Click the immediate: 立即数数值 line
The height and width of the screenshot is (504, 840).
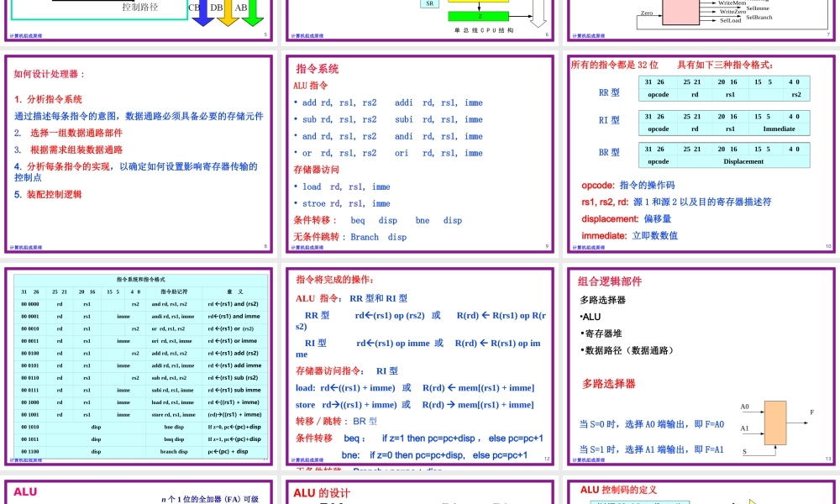(629, 236)
